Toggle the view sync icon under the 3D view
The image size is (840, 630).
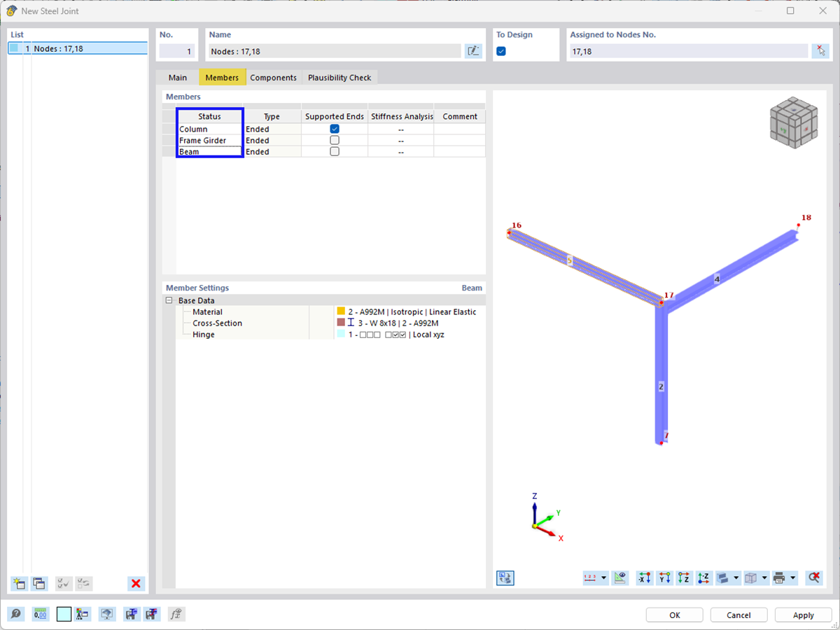[505, 578]
